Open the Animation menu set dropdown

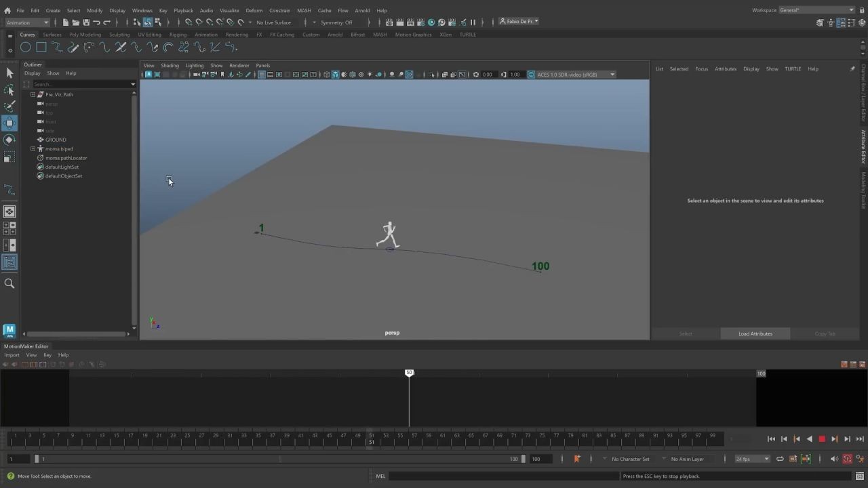point(27,22)
